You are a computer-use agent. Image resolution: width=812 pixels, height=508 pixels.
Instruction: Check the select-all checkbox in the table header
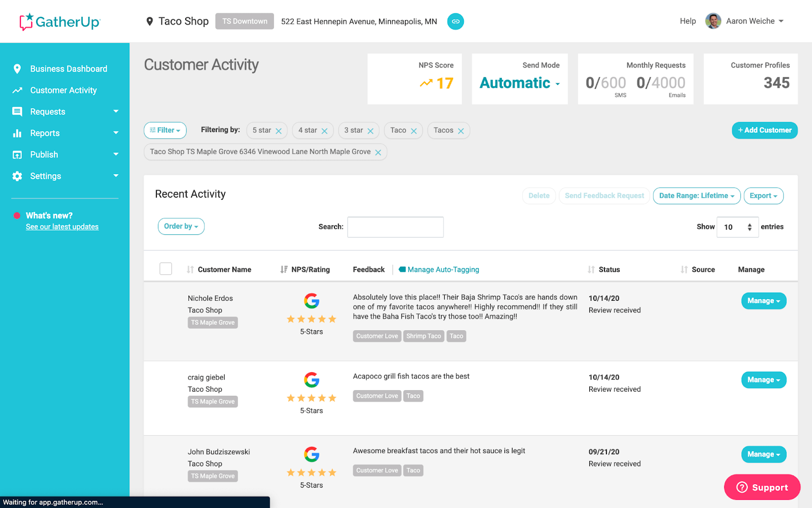pyautogui.click(x=165, y=268)
